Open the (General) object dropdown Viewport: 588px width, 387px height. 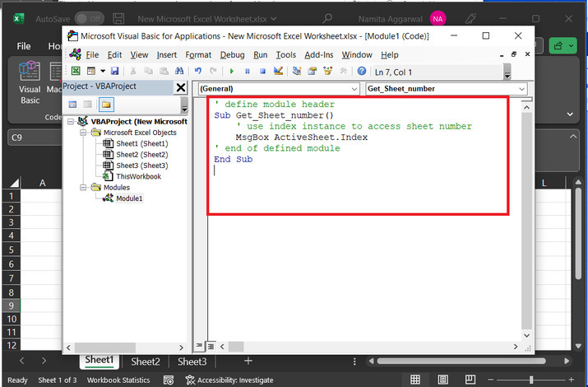[354, 88]
